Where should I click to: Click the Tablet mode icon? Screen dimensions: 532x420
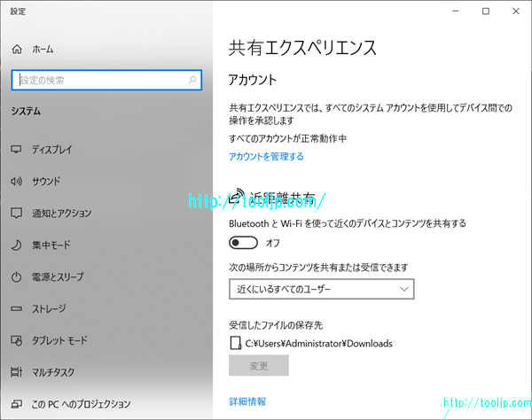pyautogui.click(x=16, y=340)
